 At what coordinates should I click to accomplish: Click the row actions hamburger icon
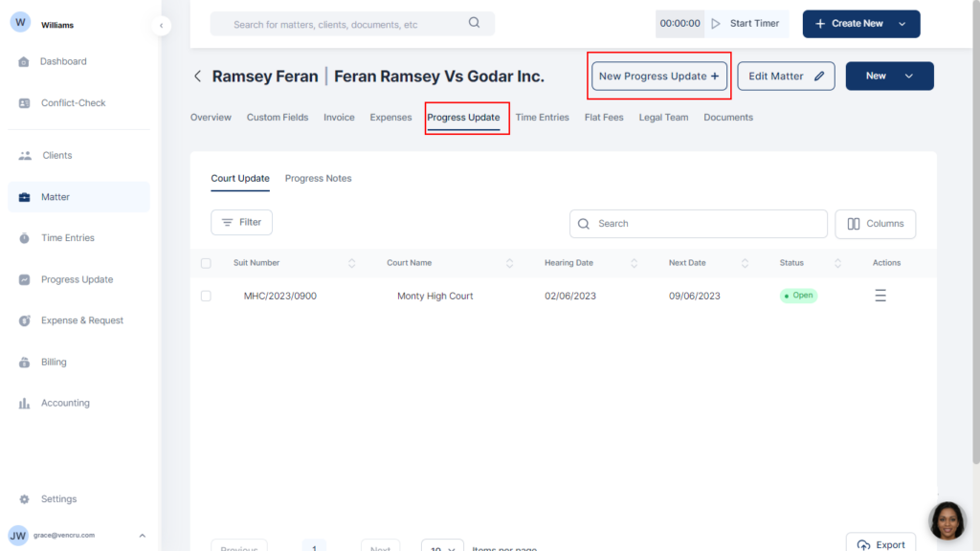click(880, 297)
